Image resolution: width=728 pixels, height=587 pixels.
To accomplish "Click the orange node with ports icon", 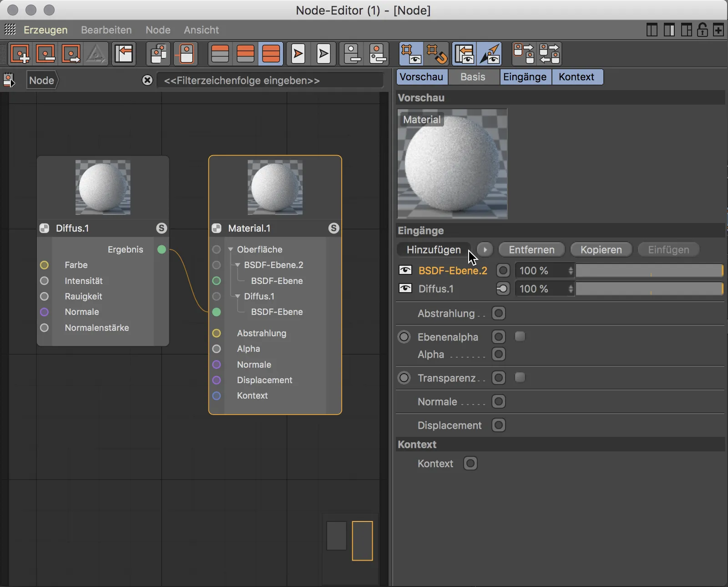I will [x=378, y=54].
